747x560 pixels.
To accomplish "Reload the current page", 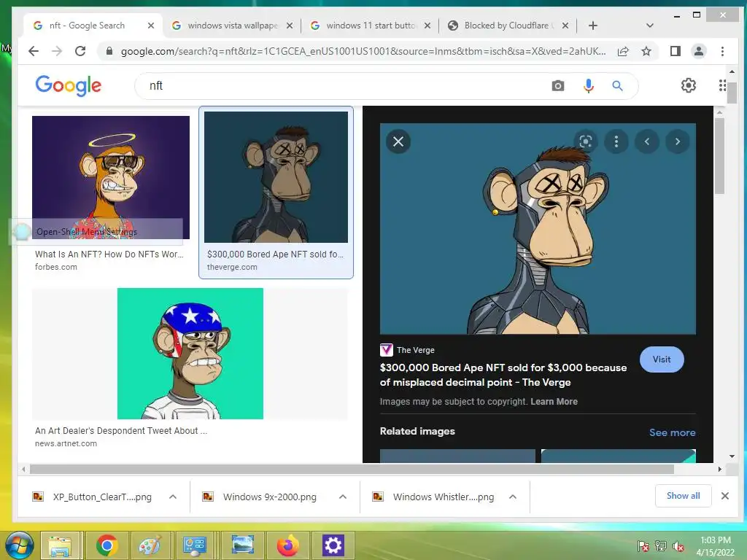I will [x=80, y=51].
